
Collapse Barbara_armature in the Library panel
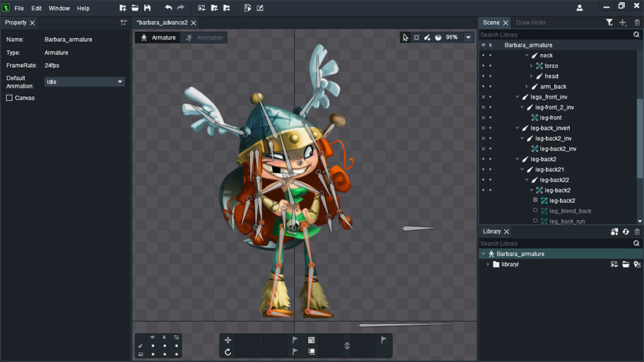coord(484,254)
